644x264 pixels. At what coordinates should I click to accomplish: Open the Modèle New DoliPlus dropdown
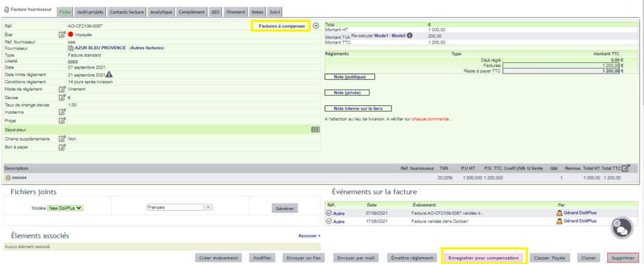click(65, 208)
